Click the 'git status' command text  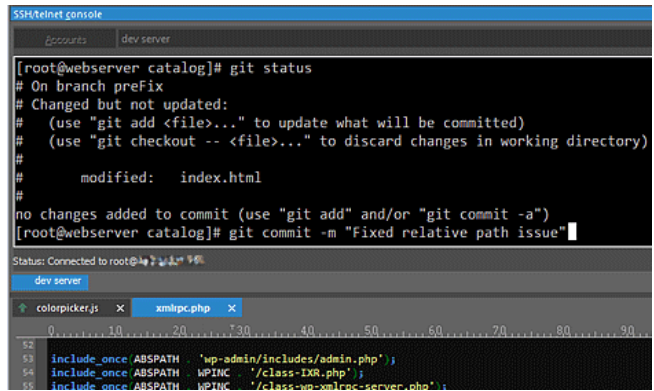click(271, 68)
